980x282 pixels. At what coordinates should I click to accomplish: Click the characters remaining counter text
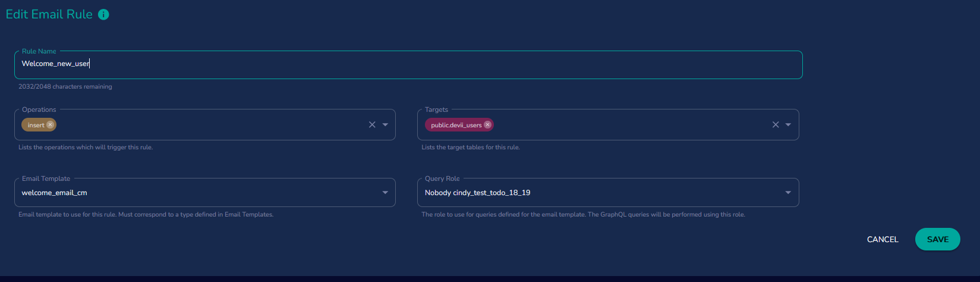(x=65, y=87)
